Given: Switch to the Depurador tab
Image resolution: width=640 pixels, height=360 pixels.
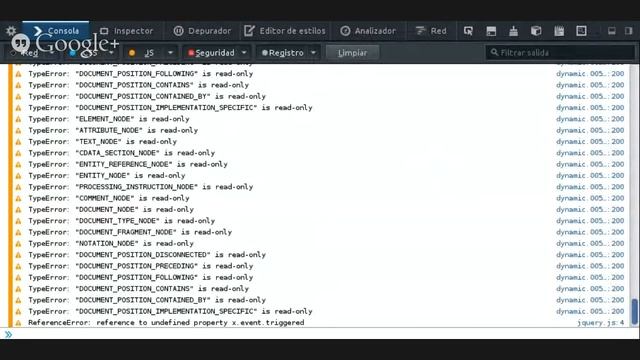Looking at the screenshot, I should [x=202, y=31].
